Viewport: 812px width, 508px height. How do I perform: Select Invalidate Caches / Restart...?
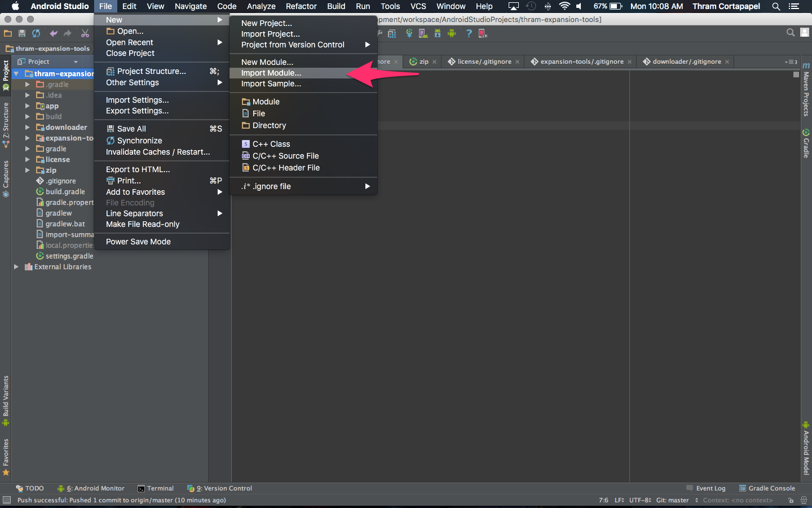[162, 152]
